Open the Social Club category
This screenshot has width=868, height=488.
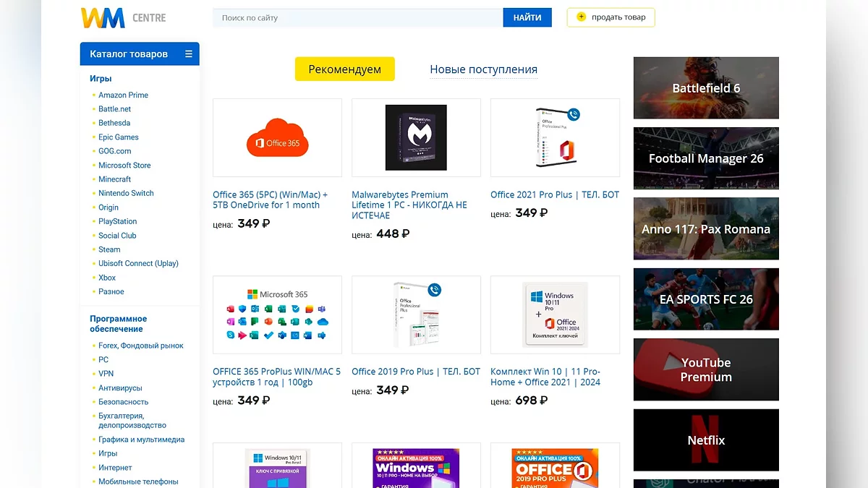117,236
